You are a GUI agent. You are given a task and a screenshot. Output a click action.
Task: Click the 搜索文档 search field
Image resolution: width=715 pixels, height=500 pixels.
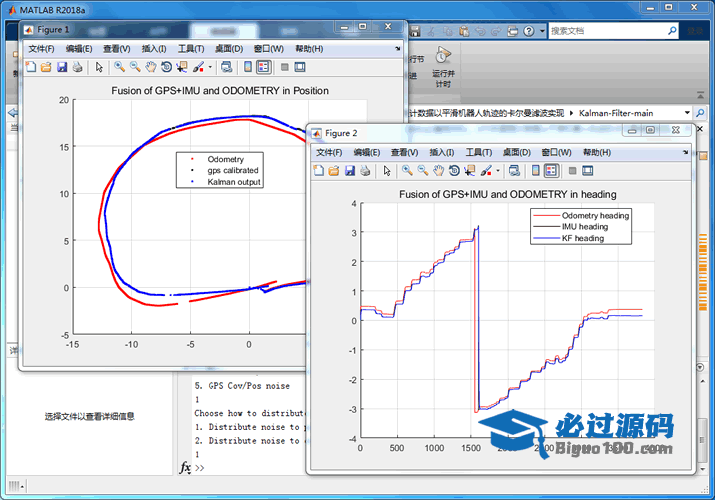(606, 31)
